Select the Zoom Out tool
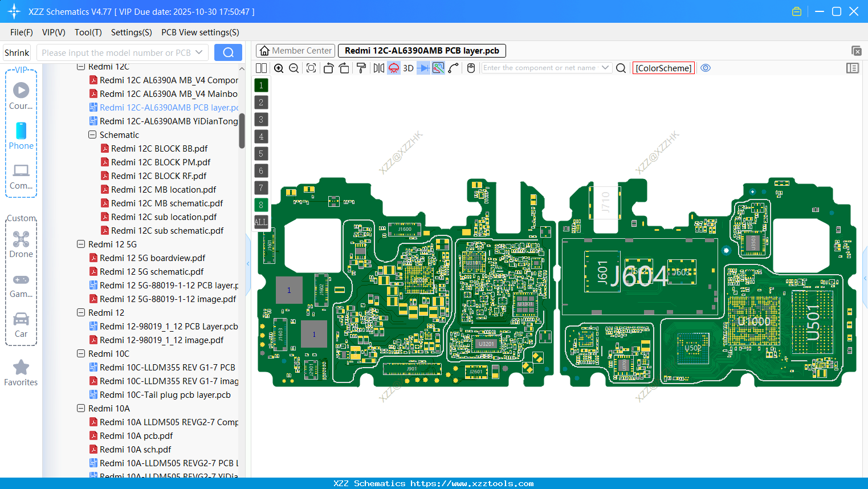 tap(294, 68)
